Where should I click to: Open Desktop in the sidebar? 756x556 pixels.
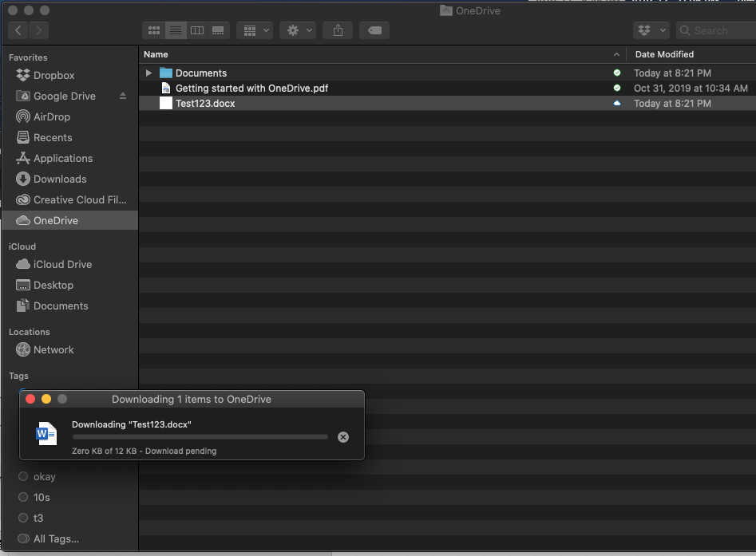point(53,285)
